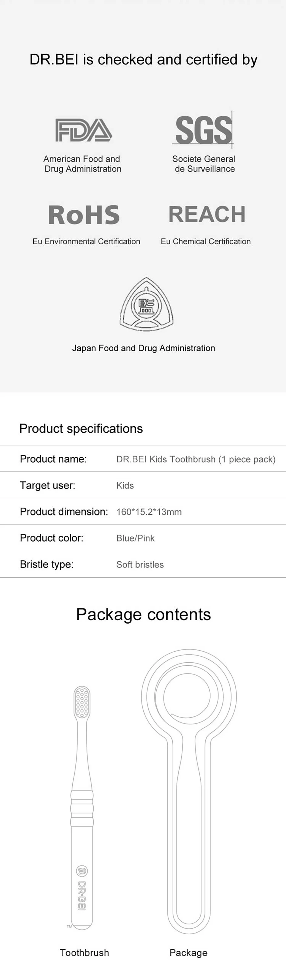Screen dimensions: 286x980
Task: Click the Target user value "Kids"
Action: 125,486
